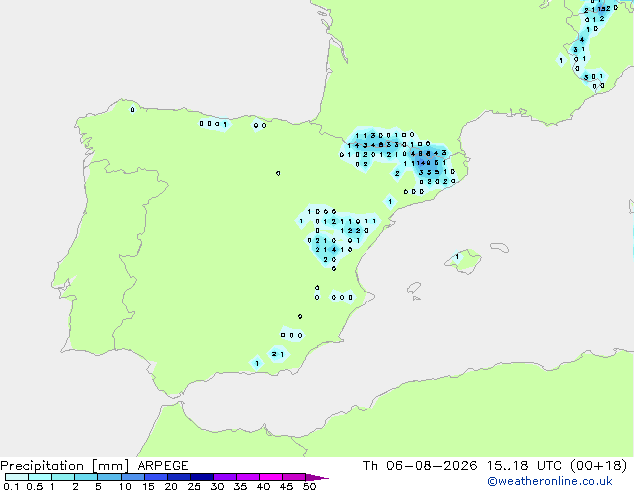Click the 15..18 UTC (00+18) time label
This screenshot has height=490, width=634.
[557, 466]
